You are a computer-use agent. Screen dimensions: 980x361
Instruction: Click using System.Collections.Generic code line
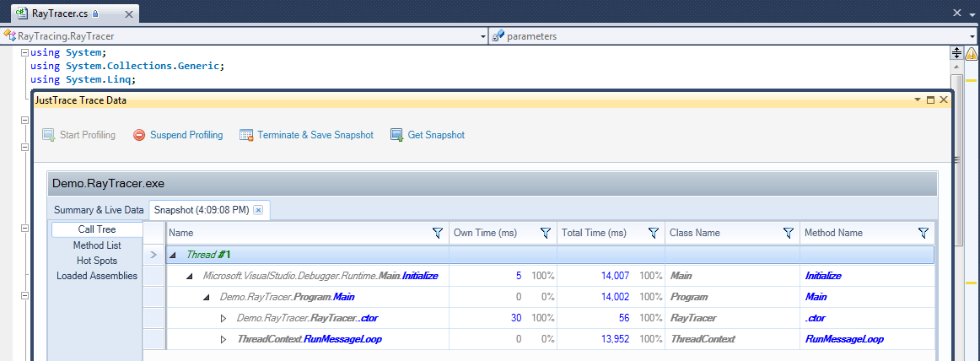pos(127,66)
